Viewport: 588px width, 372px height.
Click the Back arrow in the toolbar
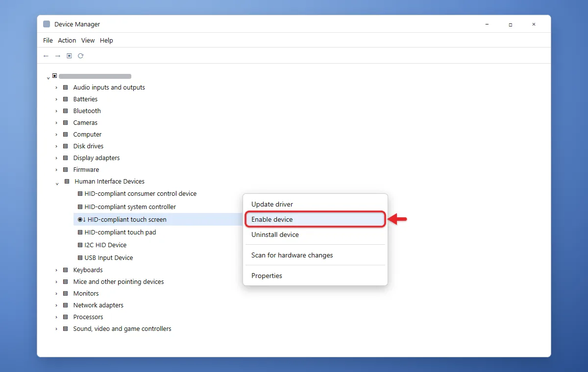point(46,56)
